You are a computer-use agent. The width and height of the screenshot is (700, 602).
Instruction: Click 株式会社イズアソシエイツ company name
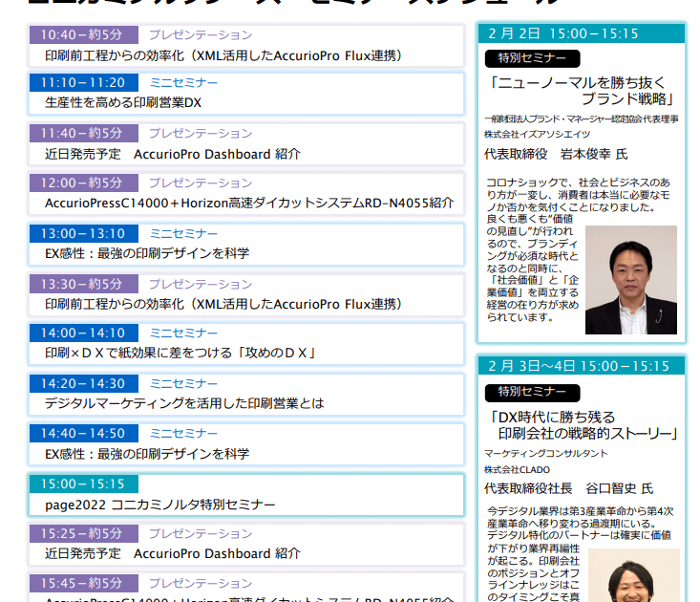tap(537, 135)
